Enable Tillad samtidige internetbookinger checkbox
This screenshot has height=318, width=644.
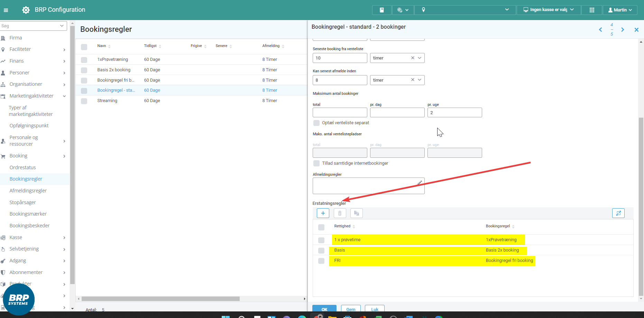point(316,163)
